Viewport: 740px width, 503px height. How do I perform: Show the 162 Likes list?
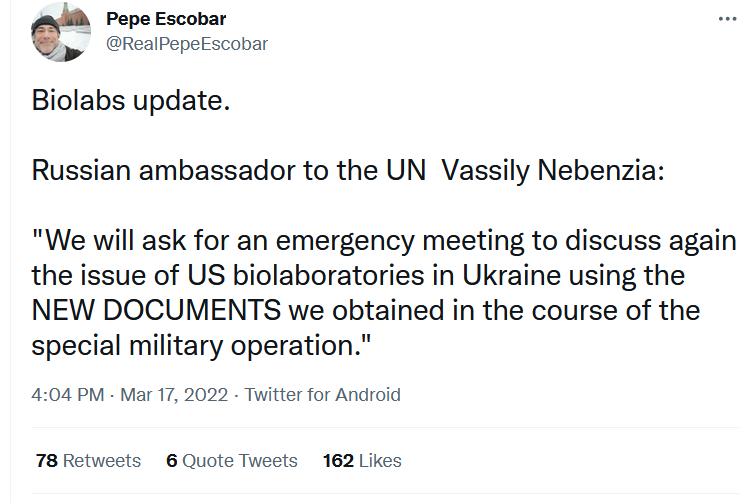(362, 461)
